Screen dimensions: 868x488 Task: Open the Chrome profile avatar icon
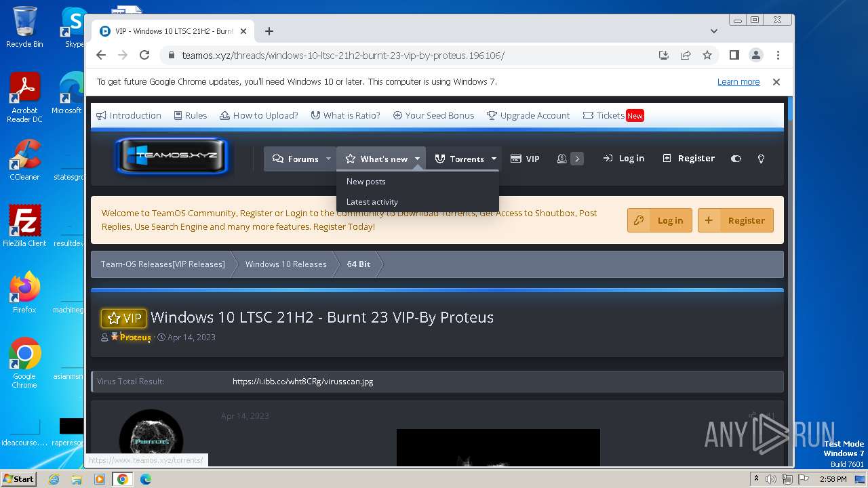coord(756,55)
